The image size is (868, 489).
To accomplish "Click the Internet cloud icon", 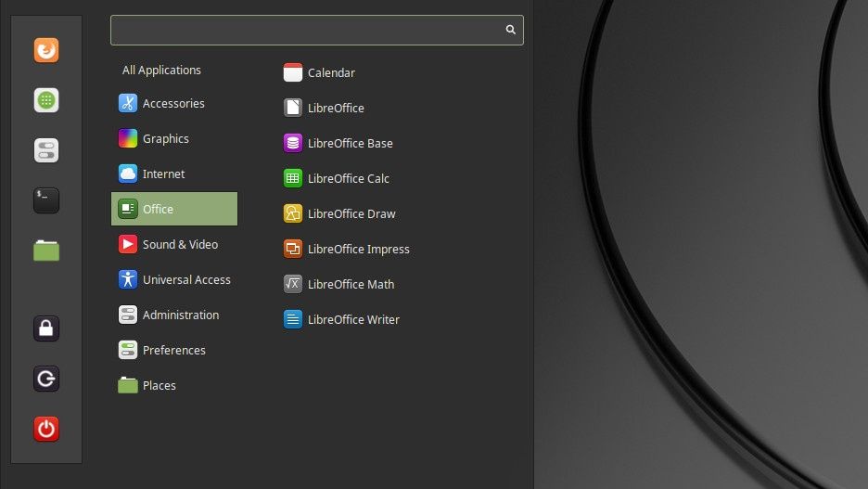I will (x=128, y=174).
